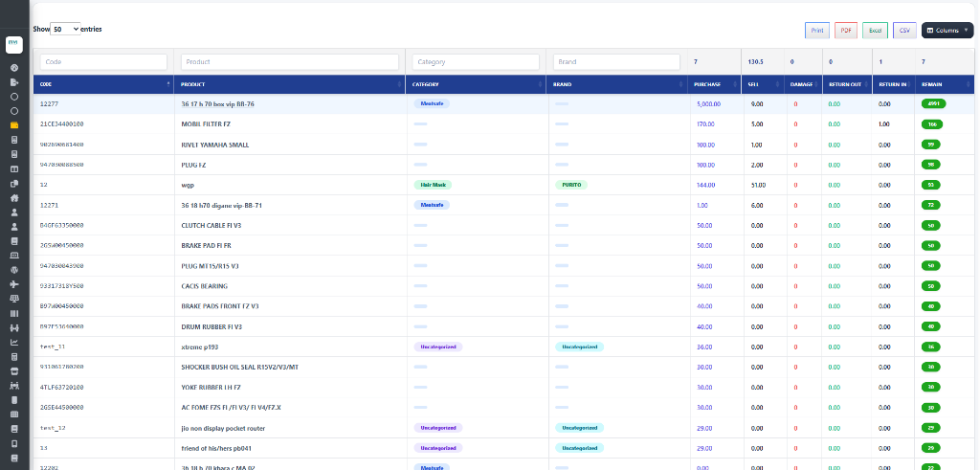Click the PURITO brand badge
This screenshot has width=980, height=470.
click(570, 185)
